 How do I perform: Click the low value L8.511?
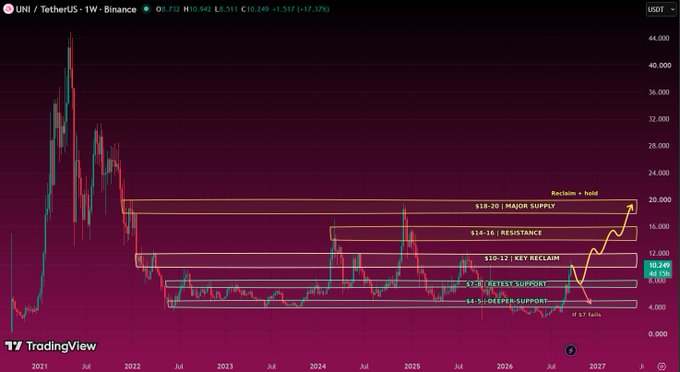point(226,9)
